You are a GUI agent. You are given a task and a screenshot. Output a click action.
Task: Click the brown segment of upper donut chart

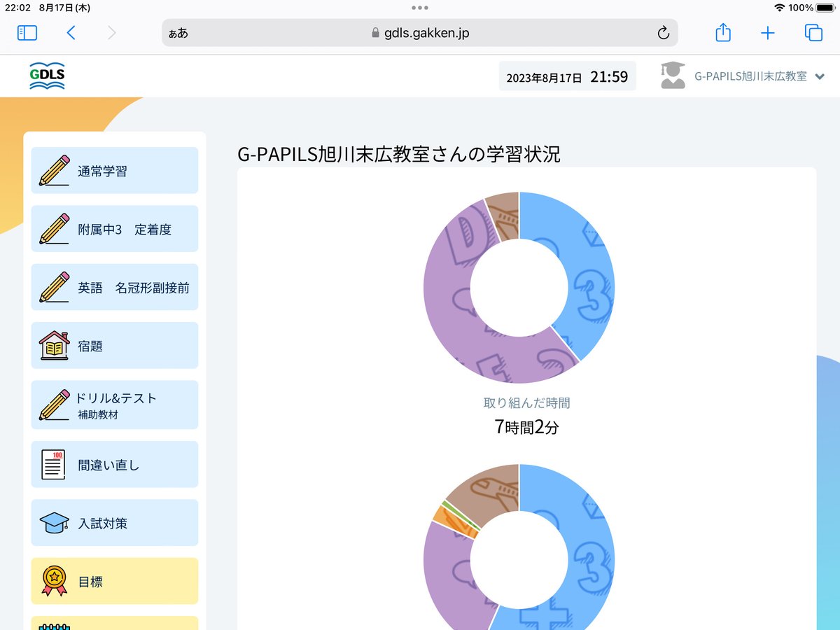click(504, 216)
